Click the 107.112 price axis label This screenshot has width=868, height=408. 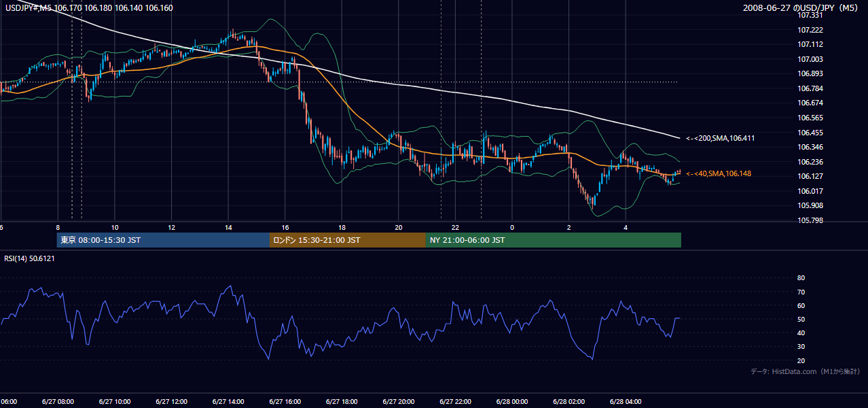click(811, 44)
